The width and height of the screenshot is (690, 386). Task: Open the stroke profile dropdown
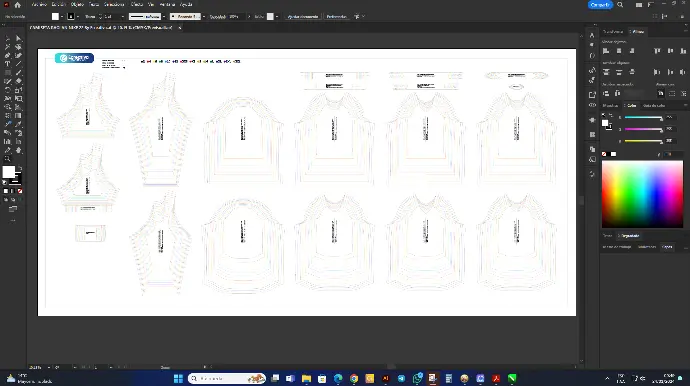click(x=164, y=17)
